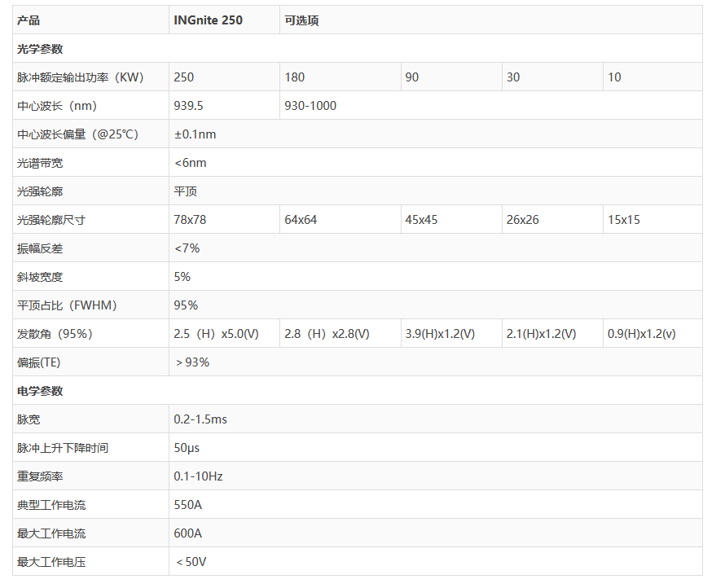Select the 930-1000 wavelength option cell
716x588 pixels.
tap(310, 106)
